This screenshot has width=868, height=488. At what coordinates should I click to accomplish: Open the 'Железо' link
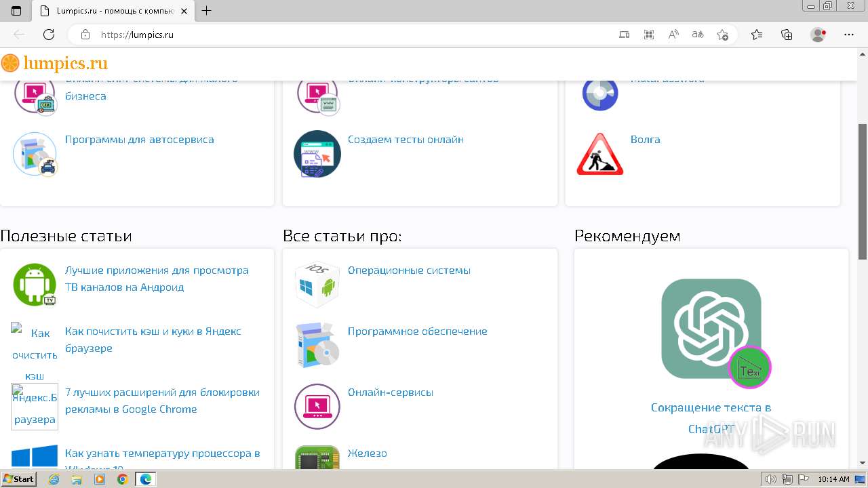[368, 453]
